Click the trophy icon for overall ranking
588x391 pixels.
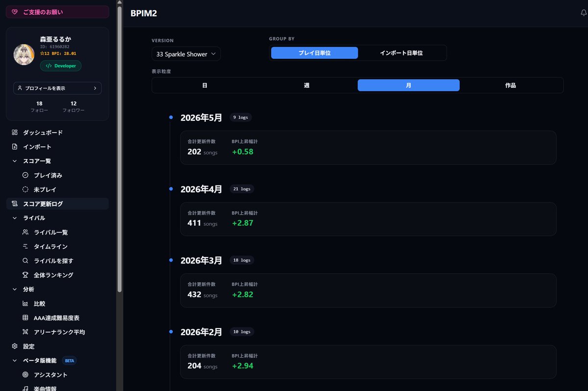tap(25, 275)
